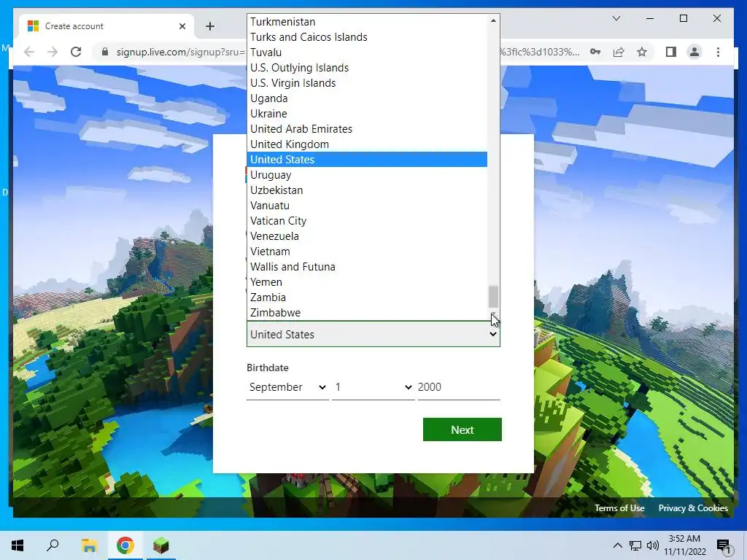Select Uzbekistan option
The width and height of the screenshot is (747, 560).
[367, 190]
